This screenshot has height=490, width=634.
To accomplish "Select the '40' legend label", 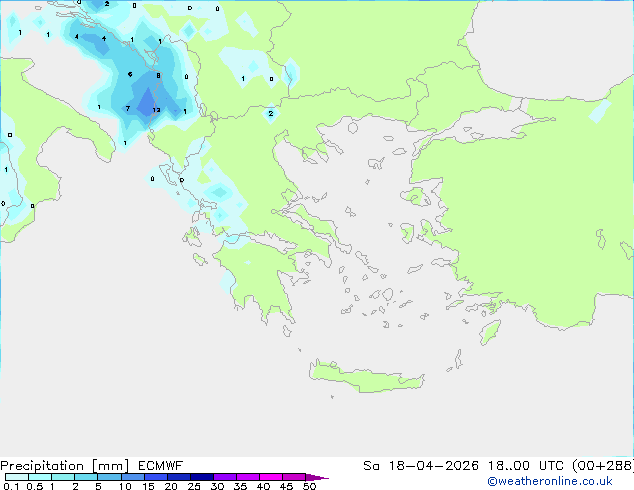I will click(263, 486).
